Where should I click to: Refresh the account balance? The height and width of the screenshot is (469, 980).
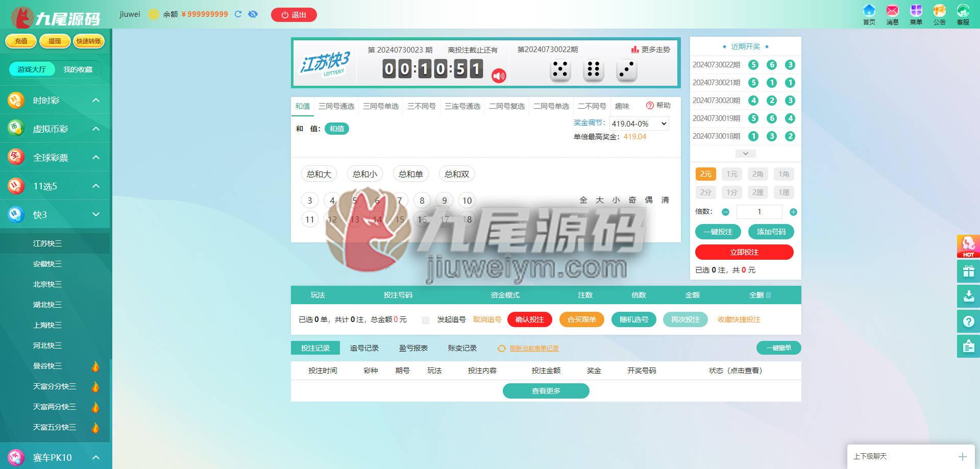[x=238, y=14]
